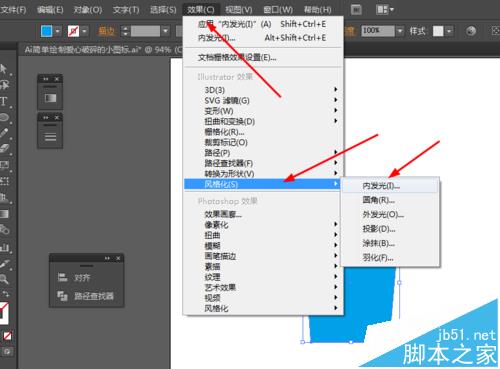Select the Zoom magnifier tool
This screenshot has width=500, height=369.
4,279
